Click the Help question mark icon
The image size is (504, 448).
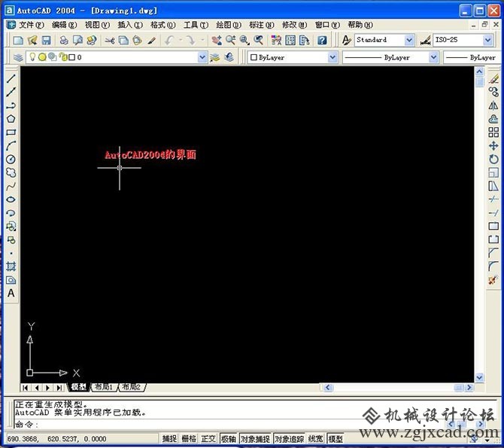coord(322,40)
